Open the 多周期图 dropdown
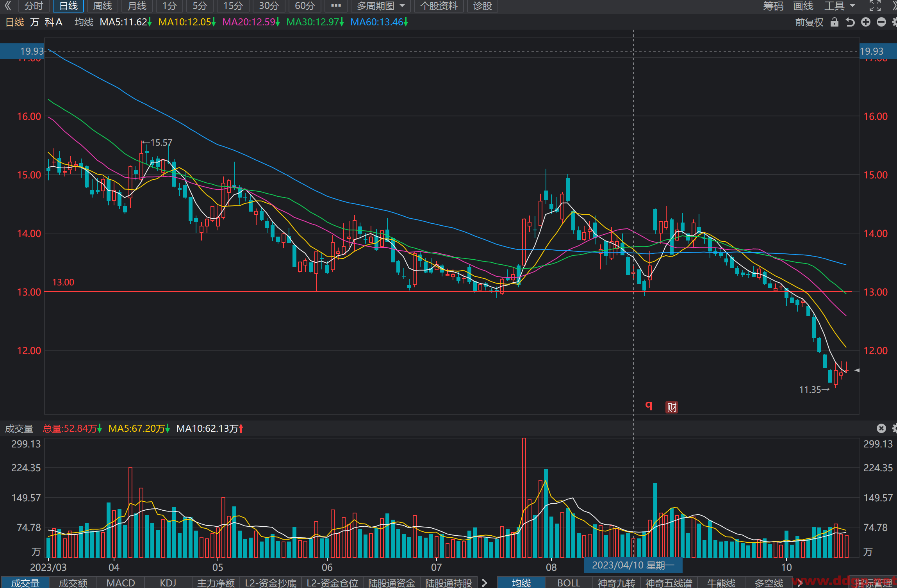 [x=381, y=6]
